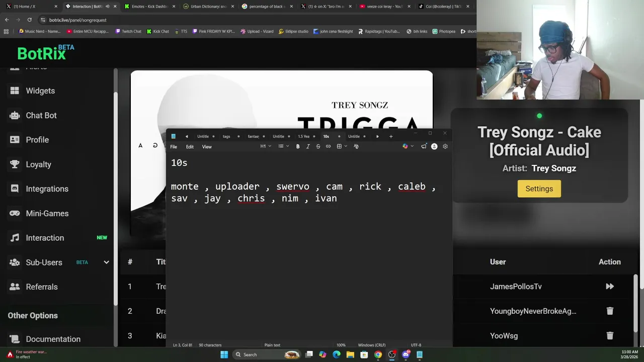Image resolution: width=644 pixels, height=362 pixels.
Task: Click the UTF-8 encoding indicator
Action: pos(416,345)
